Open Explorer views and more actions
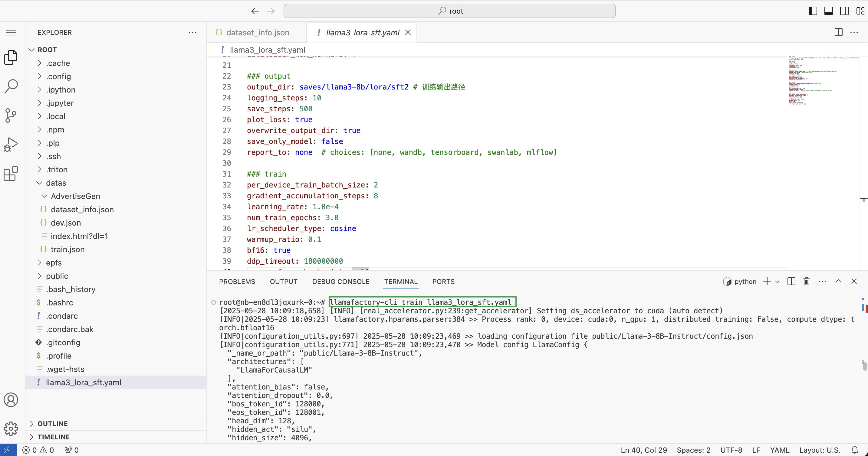This screenshot has width=868, height=456. pyautogui.click(x=192, y=32)
